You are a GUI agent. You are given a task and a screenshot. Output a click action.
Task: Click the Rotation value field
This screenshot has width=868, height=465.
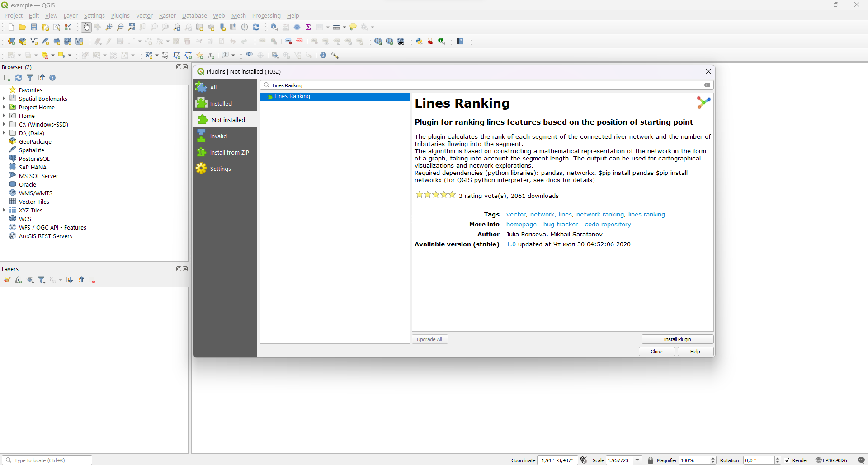759,460
